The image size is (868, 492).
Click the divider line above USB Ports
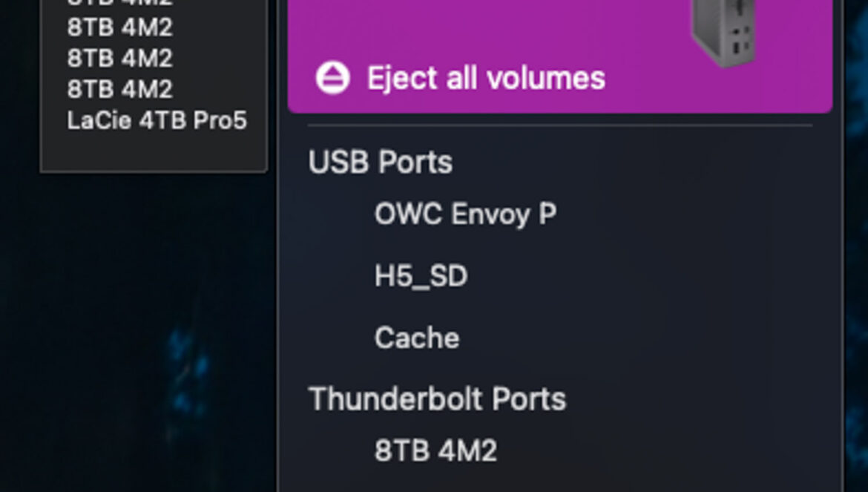[560, 125]
